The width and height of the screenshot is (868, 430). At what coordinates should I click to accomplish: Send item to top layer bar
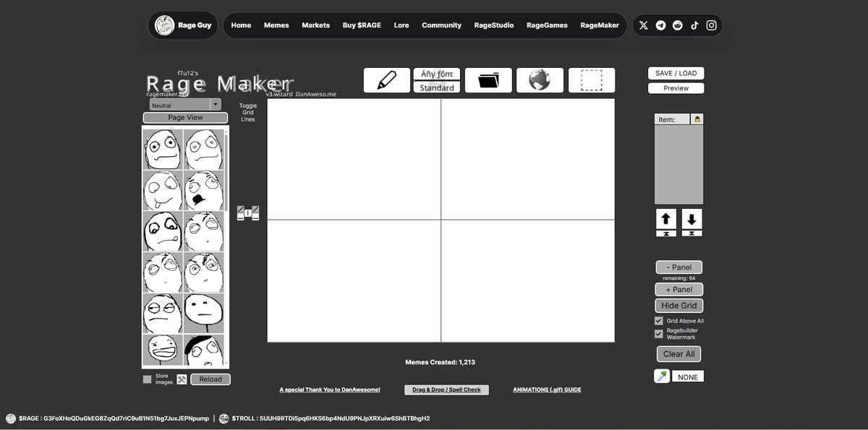(x=666, y=233)
